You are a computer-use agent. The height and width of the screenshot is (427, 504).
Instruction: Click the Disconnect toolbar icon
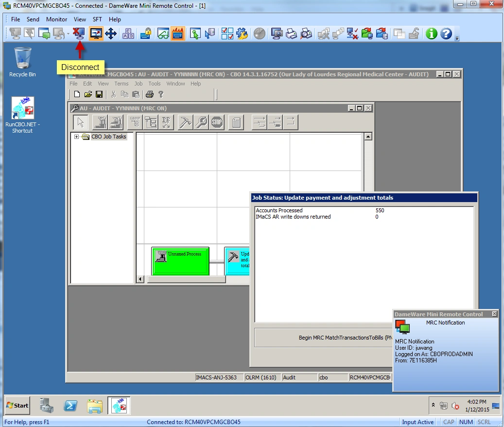pos(79,34)
